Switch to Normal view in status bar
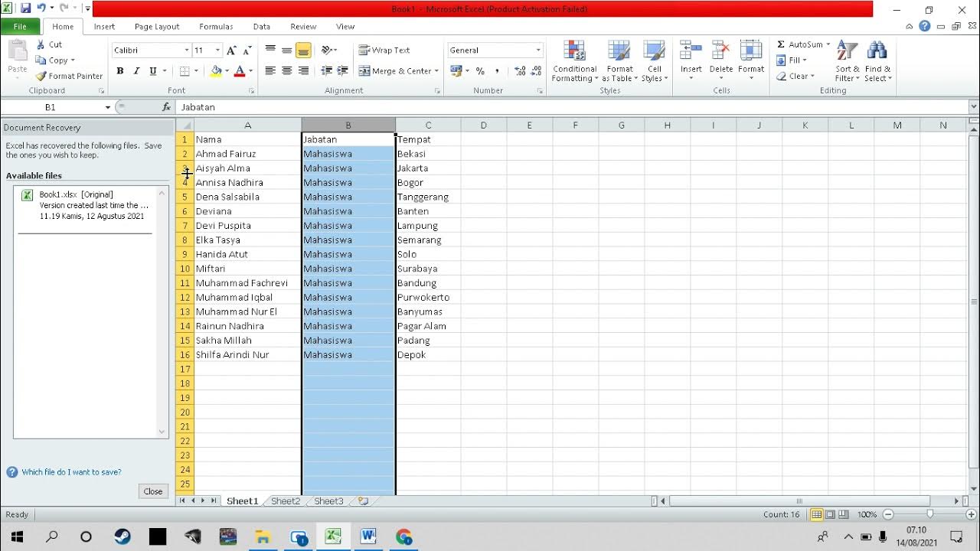Image resolution: width=980 pixels, height=551 pixels. coord(817,514)
